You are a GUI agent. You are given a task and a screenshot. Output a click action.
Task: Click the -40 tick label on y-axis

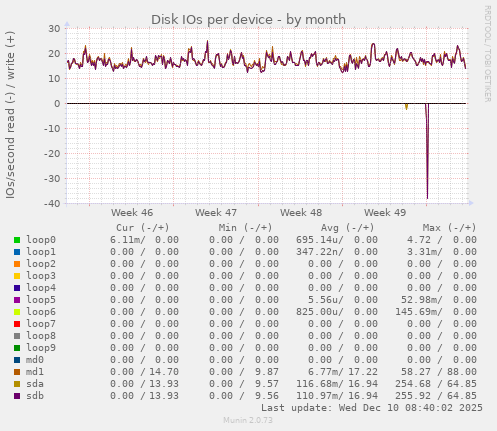point(52,203)
